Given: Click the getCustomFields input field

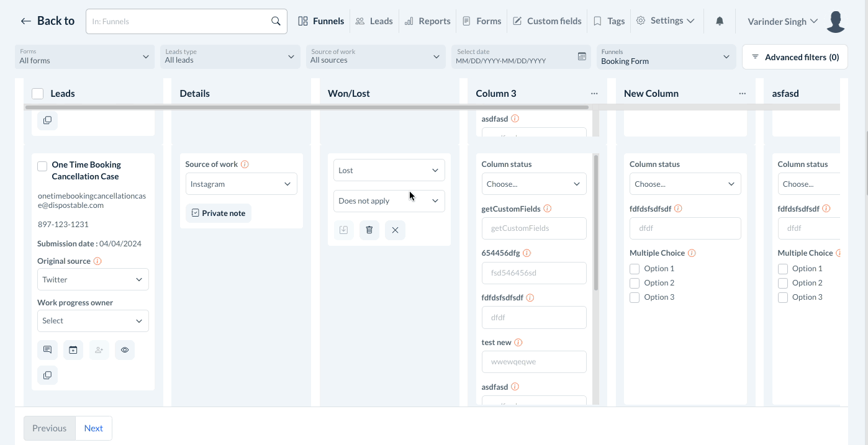Looking at the screenshot, I should pos(534,228).
